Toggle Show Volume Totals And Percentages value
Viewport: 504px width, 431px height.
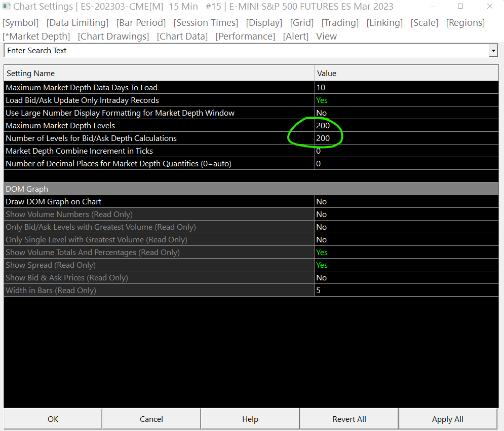tap(407, 253)
